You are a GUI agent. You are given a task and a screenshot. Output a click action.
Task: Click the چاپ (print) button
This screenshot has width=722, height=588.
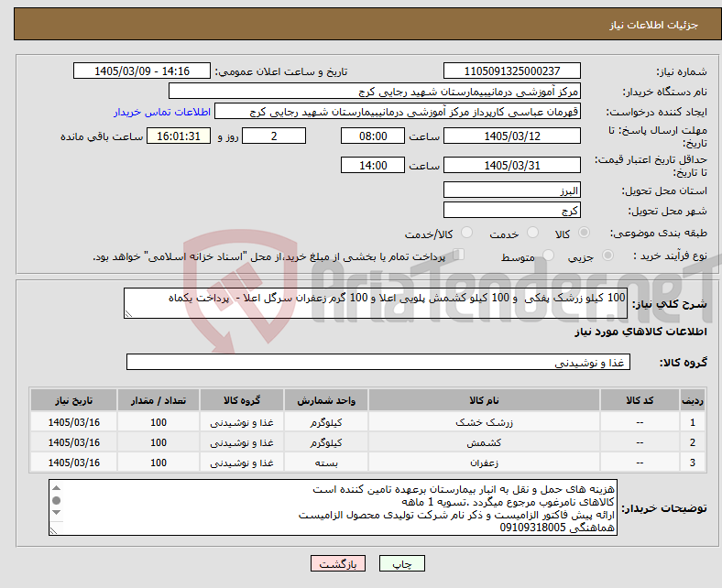pos(401,563)
